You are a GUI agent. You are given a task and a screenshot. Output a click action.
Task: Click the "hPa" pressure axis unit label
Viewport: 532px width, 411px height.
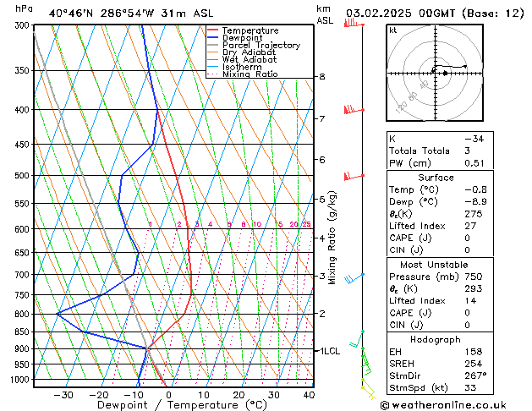click(24, 8)
